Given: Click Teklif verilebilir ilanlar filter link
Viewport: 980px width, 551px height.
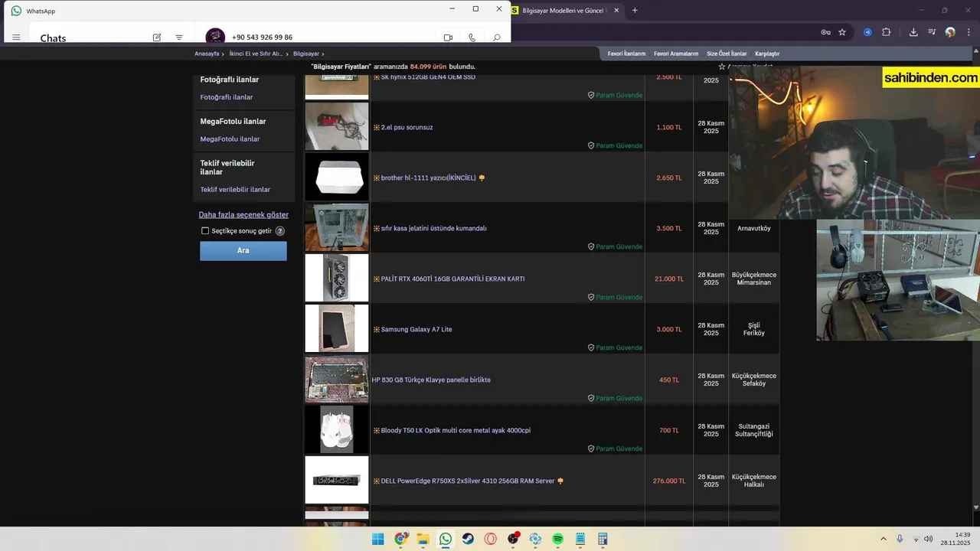Looking at the screenshot, I should click(x=235, y=189).
